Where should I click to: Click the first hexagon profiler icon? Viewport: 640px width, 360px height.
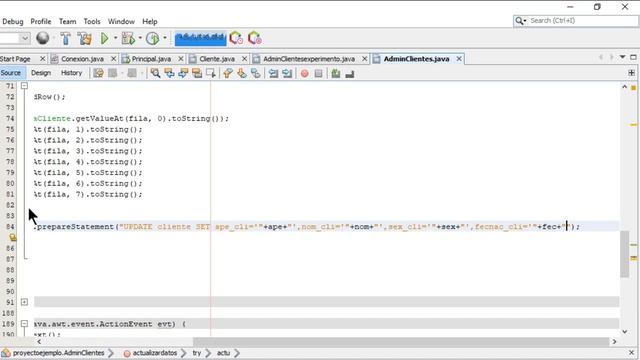click(x=236, y=38)
